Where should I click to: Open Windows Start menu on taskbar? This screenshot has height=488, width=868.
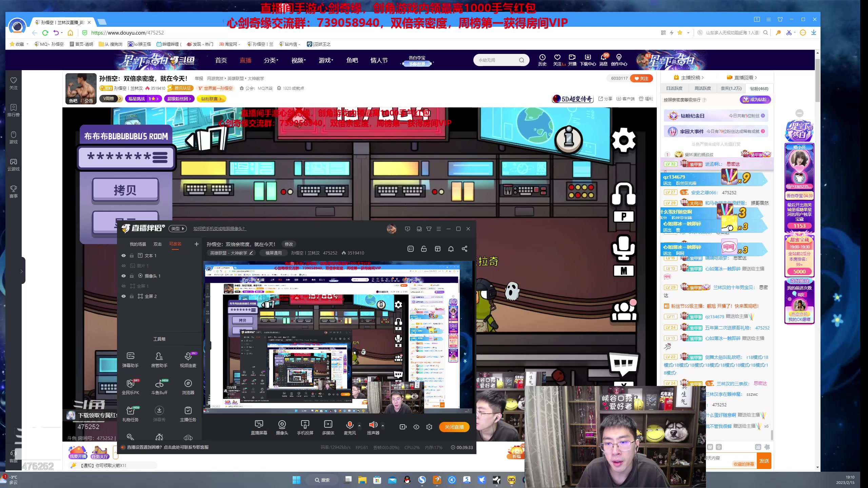coord(296,480)
